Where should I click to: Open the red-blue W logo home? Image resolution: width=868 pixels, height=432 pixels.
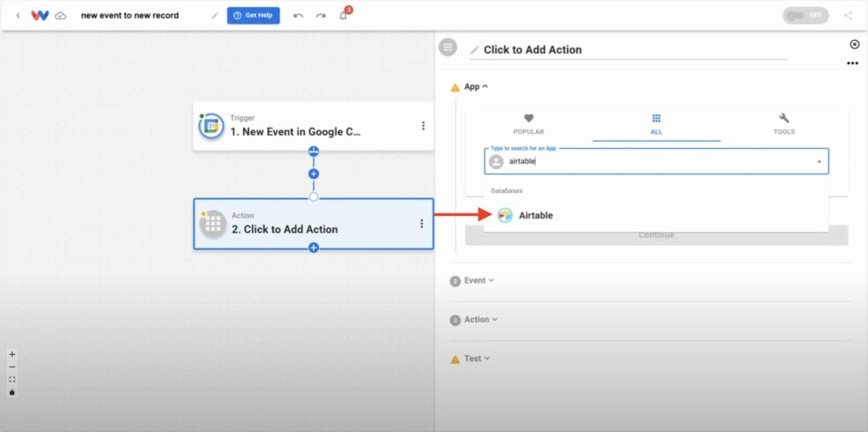40,15
